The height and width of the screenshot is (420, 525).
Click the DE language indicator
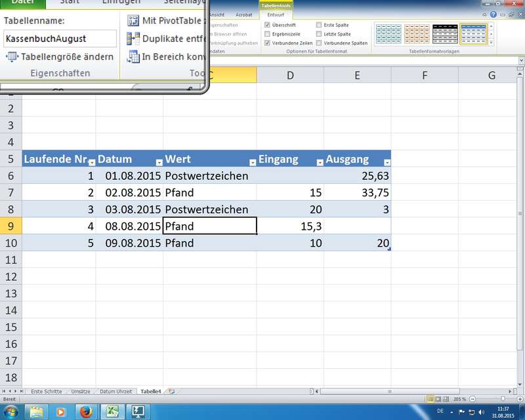(x=440, y=411)
